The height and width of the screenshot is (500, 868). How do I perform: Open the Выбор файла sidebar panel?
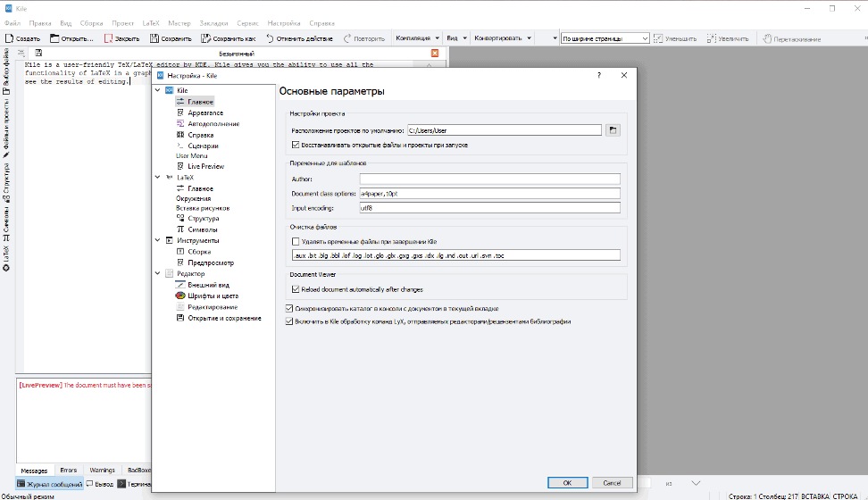coord(6,71)
